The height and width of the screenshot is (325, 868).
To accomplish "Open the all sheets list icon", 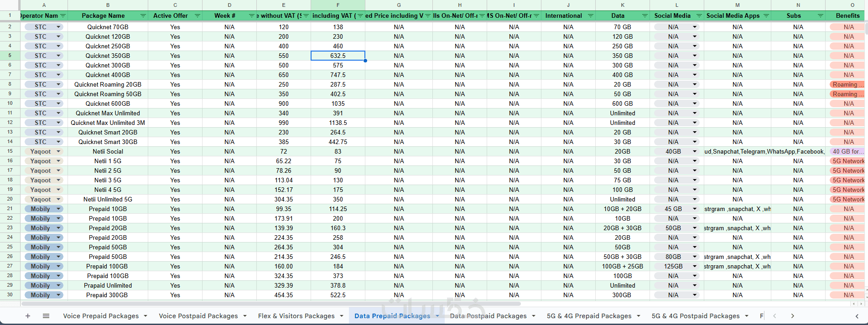I will click(x=46, y=316).
